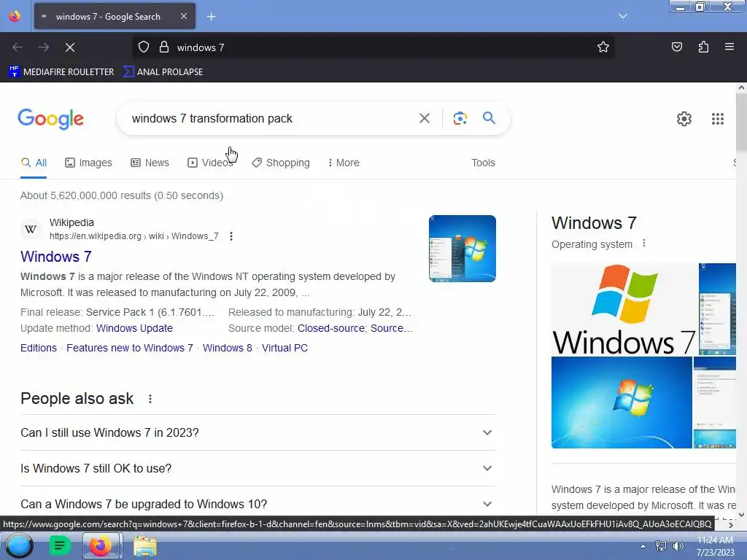Go back with the back arrow
This screenshot has width=747, height=560.
[x=18, y=47]
